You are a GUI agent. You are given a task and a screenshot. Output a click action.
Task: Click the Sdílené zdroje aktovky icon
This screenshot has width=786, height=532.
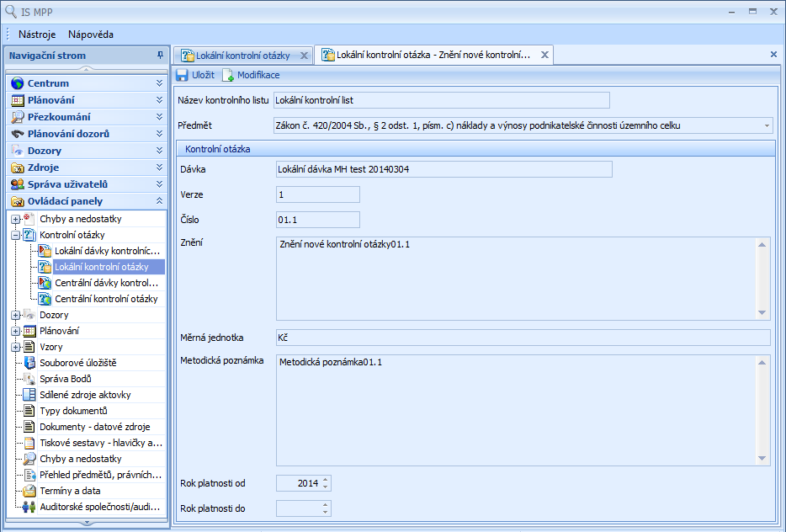29,395
